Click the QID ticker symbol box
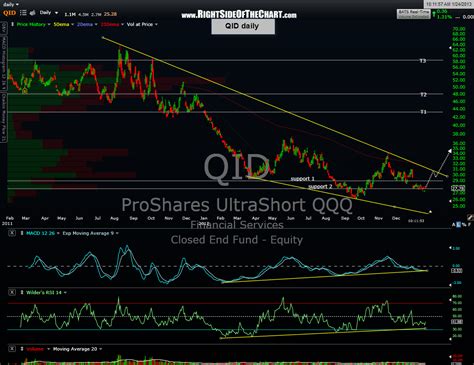This screenshot has height=365, width=474. [9, 13]
